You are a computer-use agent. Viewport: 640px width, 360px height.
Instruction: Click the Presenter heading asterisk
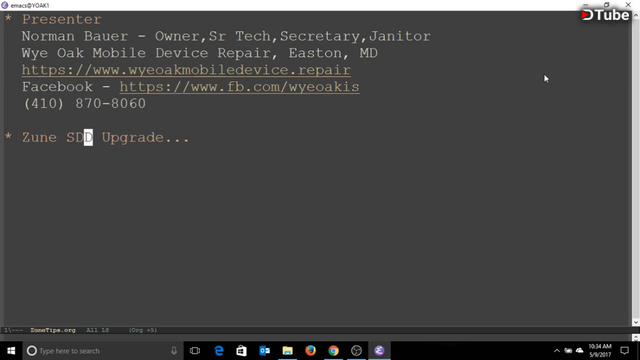point(8,18)
